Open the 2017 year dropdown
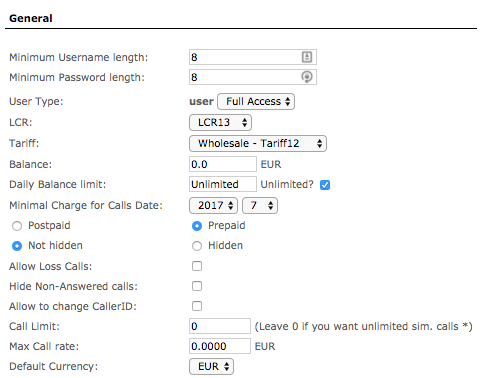491x378 pixels. pyautogui.click(x=213, y=205)
